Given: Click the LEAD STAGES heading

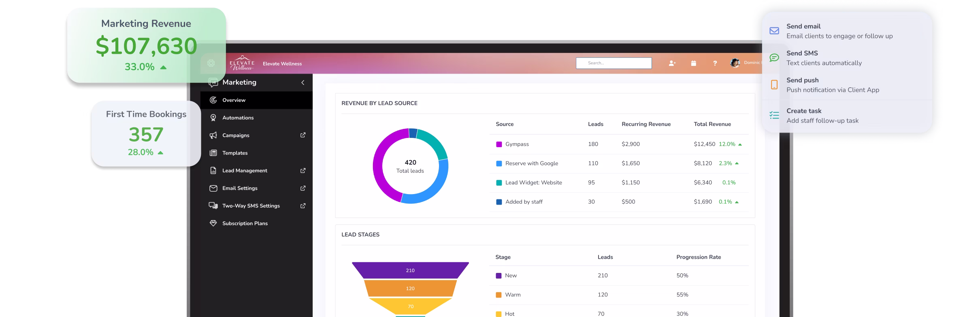Looking at the screenshot, I should click(x=360, y=235).
